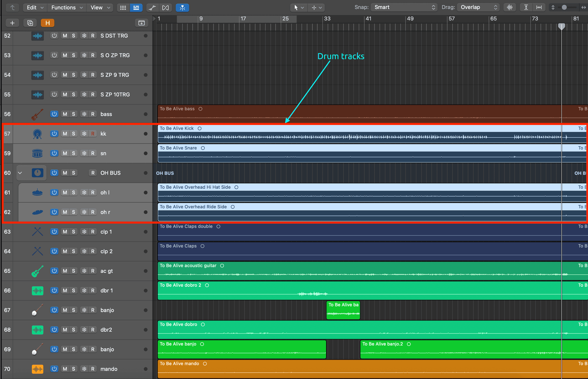
Task: Select the S ZP 10TRG track name
Action: point(115,95)
